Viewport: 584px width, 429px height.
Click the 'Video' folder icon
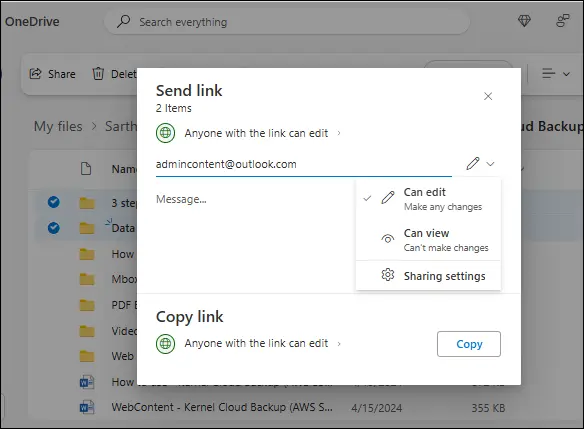[87, 331]
